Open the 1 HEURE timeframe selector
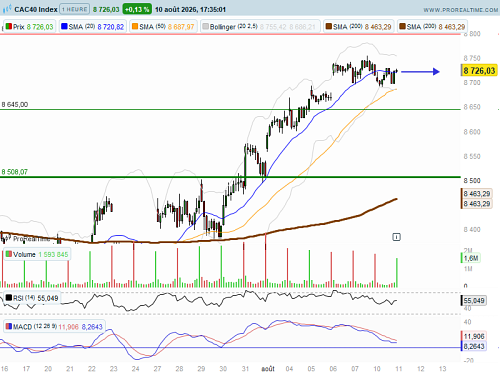500x375 pixels. click(75, 9)
